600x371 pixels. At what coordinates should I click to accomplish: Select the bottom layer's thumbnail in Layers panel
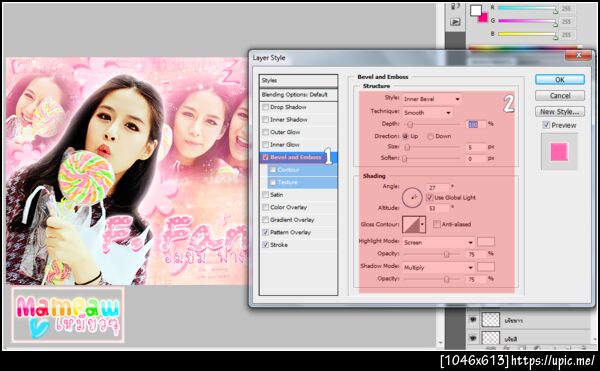point(491,338)
